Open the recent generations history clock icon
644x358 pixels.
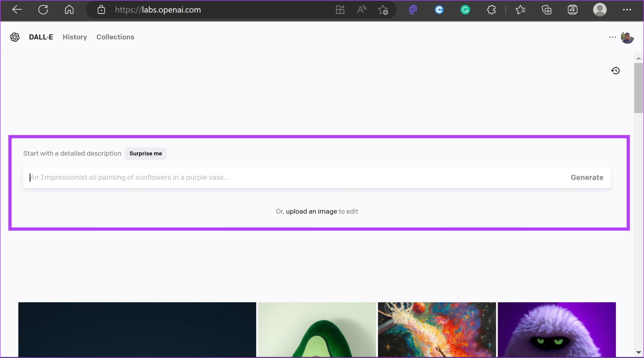(615, 70)
